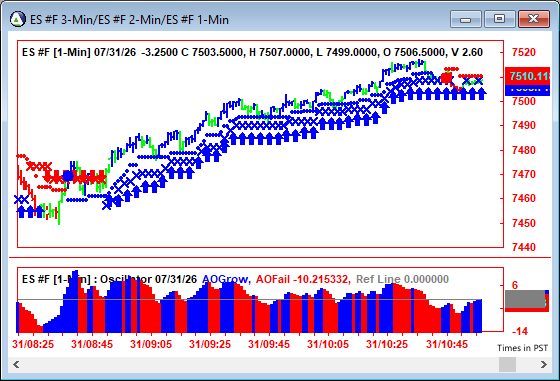Viewport: 560px width, 381px height.
Task: Click the left scroll arrow on horizontal scrollbar
Action: (16, 365)
